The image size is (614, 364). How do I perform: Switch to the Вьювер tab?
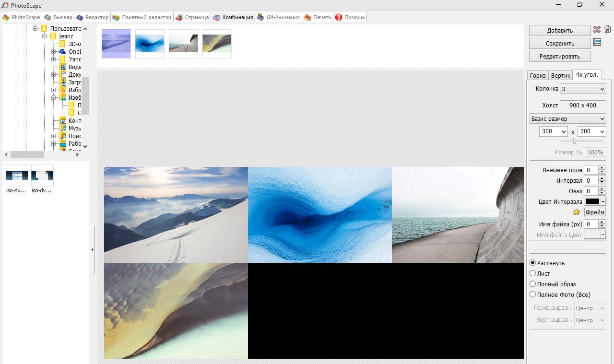[58, 17]
